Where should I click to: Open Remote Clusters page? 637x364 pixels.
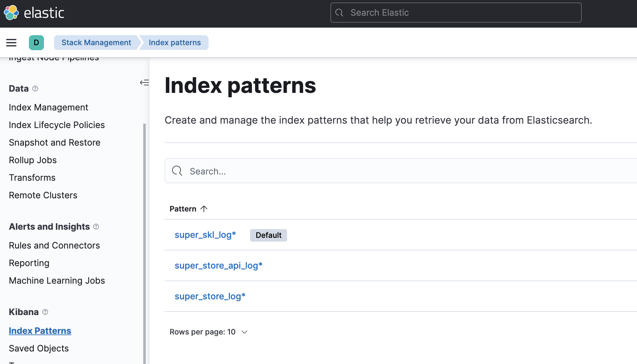(43, 195)
